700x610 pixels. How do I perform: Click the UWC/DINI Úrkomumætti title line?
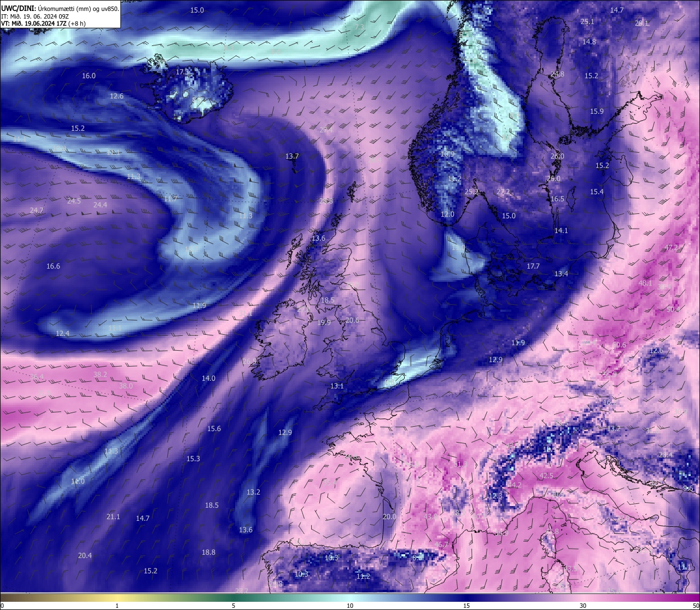pyautogui.click(x=60, y=9)
